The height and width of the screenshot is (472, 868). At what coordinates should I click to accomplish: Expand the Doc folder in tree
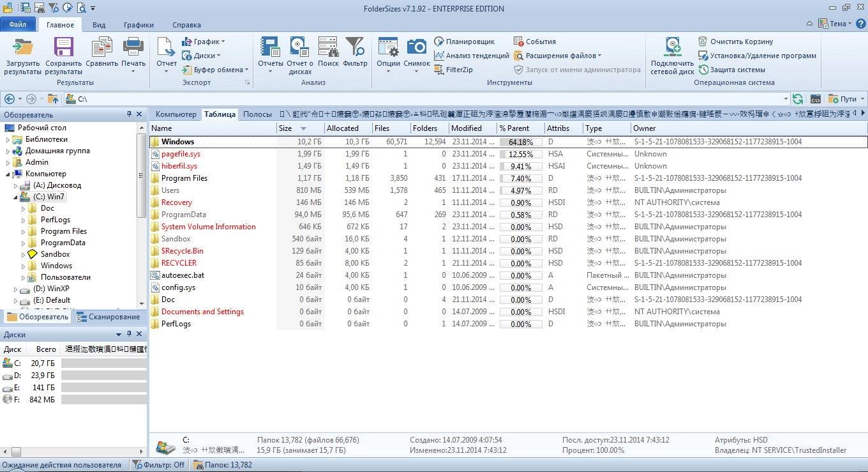pyautogui.click(x=24, y=208)
